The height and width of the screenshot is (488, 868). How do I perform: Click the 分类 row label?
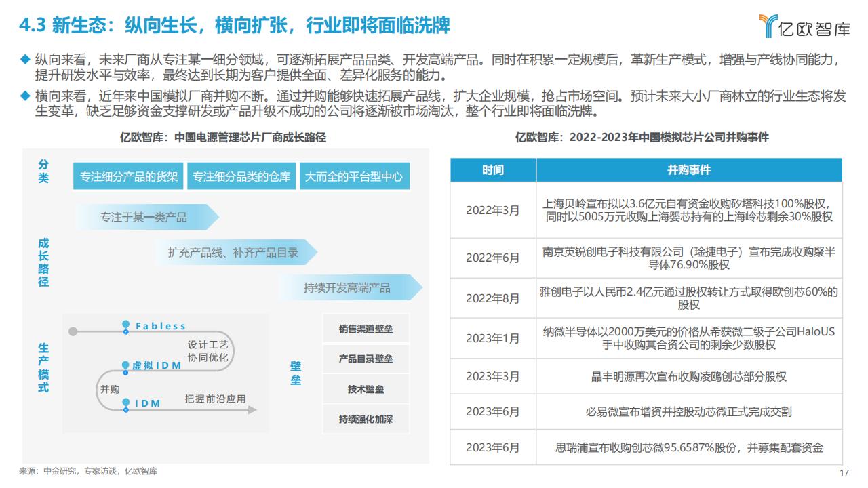tap(43, 171)
